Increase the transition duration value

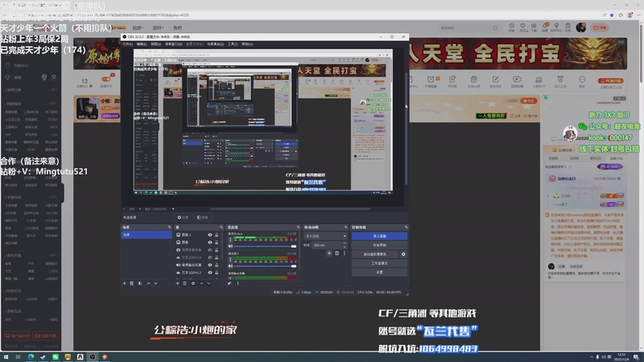click(345, 244)
